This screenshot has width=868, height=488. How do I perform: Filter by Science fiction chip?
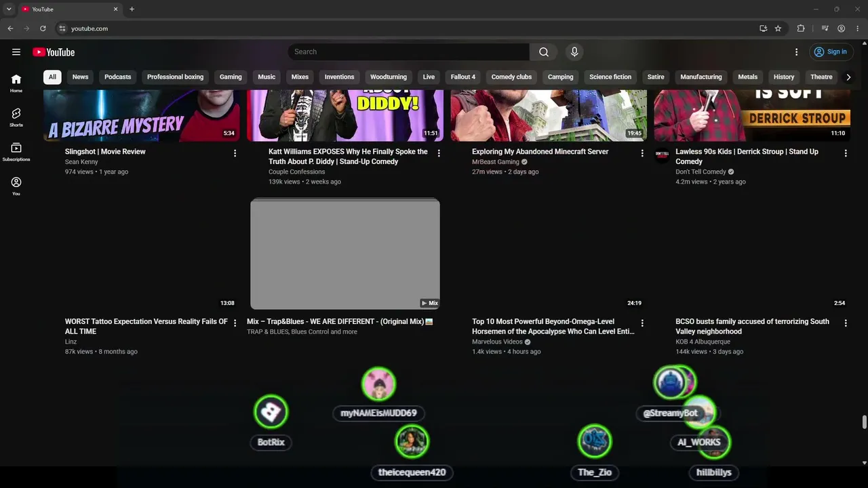click(x=610, y=77)
